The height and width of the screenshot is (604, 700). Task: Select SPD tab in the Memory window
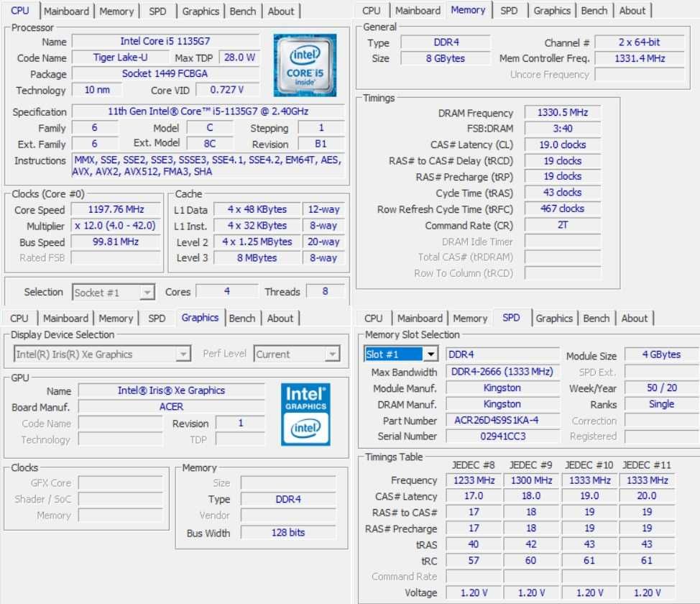coord(509,11)
